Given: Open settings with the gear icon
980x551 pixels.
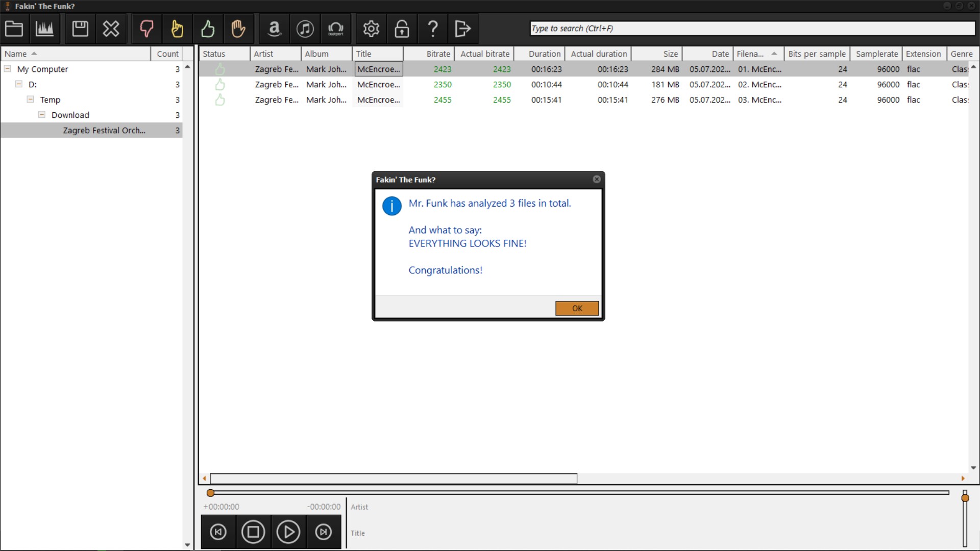Looking at the screenshot, I should pos(371,29).
